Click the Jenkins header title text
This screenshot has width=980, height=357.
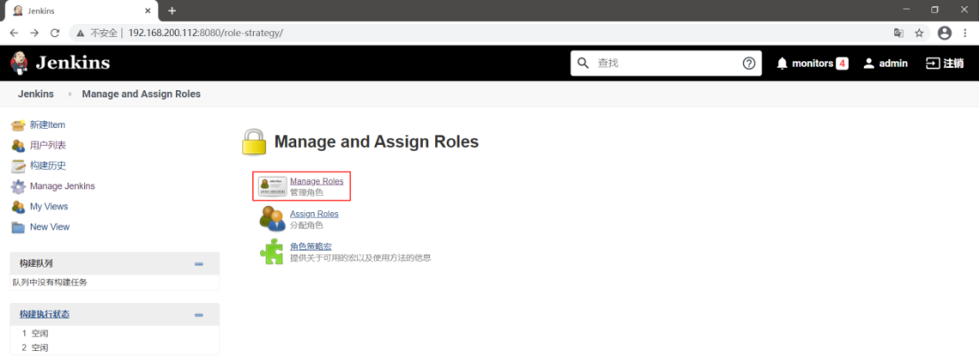point(73,63)
